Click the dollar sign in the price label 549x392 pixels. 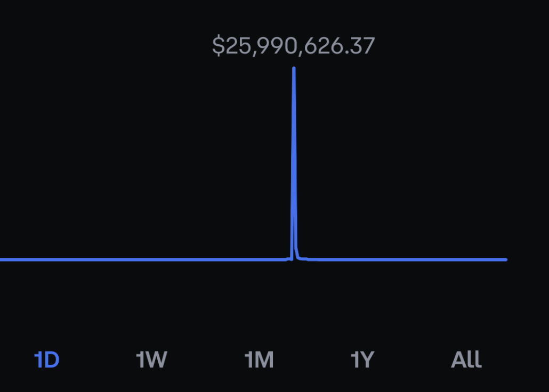coord(218,46)
